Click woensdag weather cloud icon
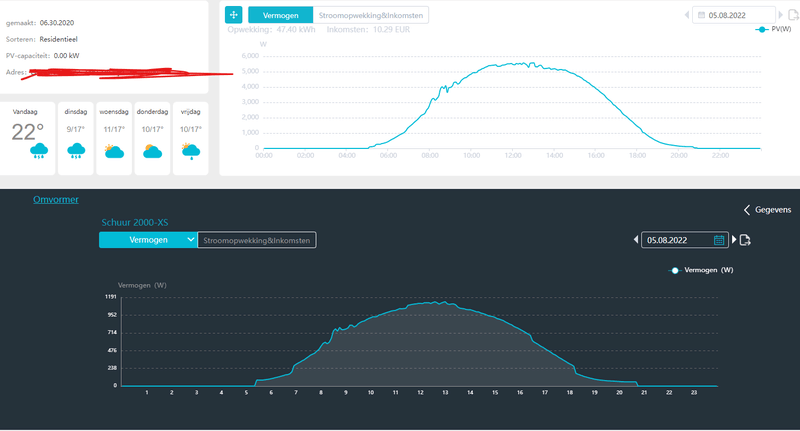 [x=114, y=151]
